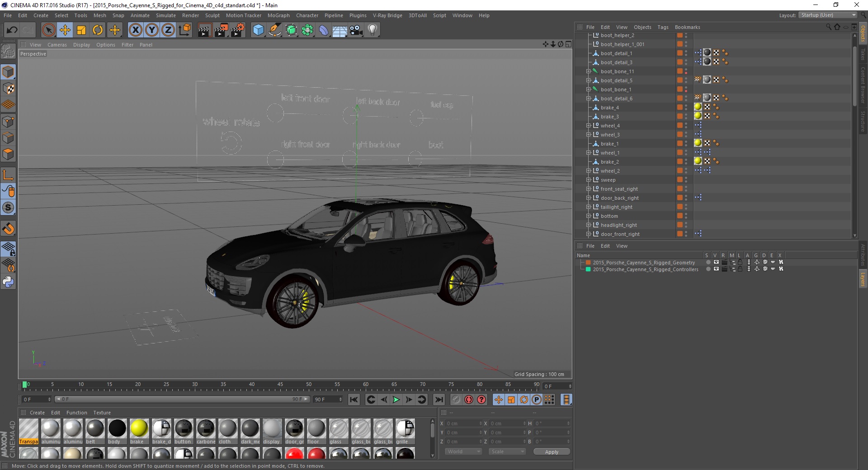Open material manager Texture menu
The image size is (868, 470).
102,413
